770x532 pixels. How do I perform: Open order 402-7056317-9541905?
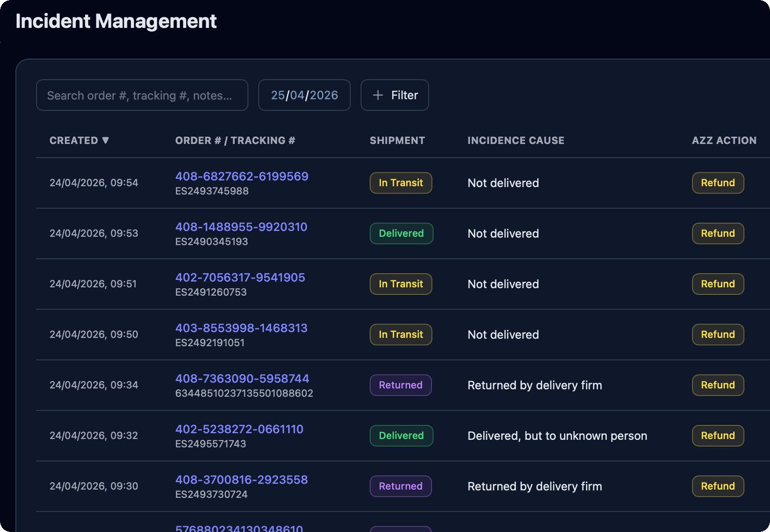[240, 277]
